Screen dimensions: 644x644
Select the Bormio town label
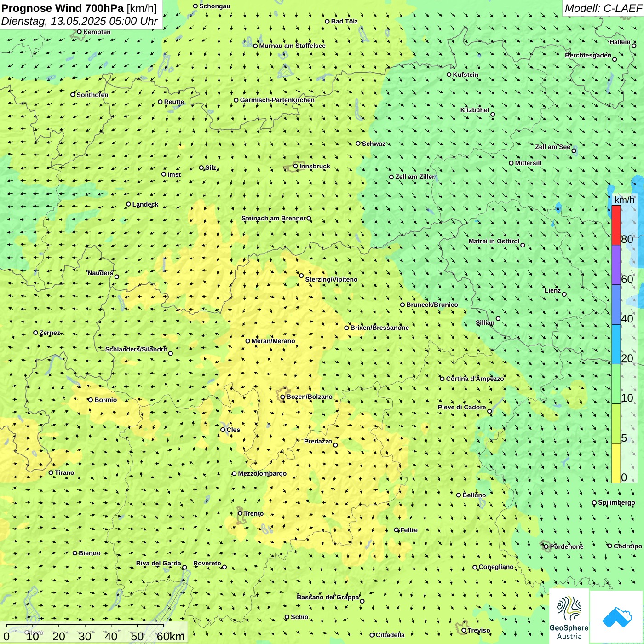point(105,400)
